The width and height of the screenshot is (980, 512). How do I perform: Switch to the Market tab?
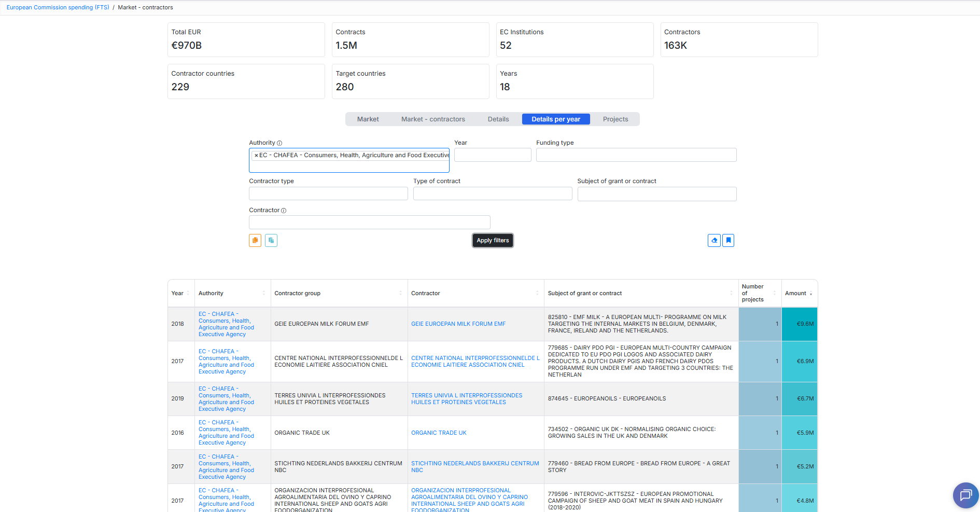(x=368, y=119)
